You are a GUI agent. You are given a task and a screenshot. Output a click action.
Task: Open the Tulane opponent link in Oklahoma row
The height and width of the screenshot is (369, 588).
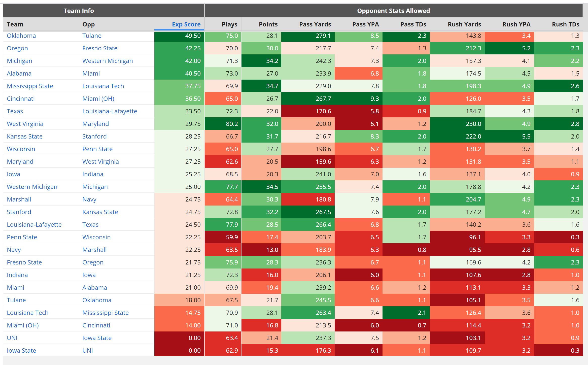pos(92,36)
